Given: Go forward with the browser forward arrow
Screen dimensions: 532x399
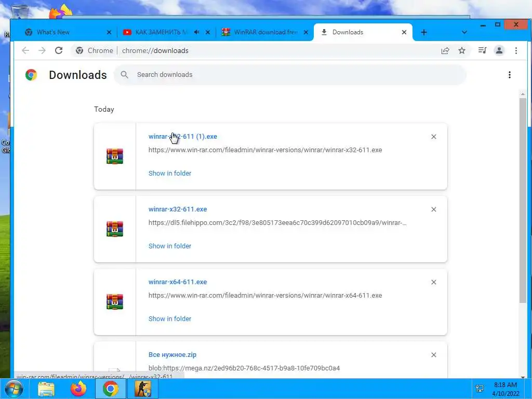Looking at the screenshot, I should [42, 50].
